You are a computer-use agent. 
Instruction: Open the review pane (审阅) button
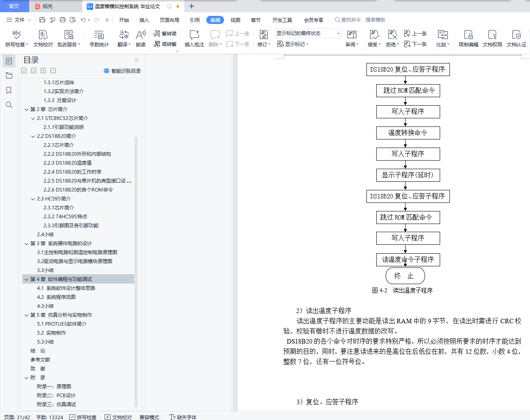(352, 39)
